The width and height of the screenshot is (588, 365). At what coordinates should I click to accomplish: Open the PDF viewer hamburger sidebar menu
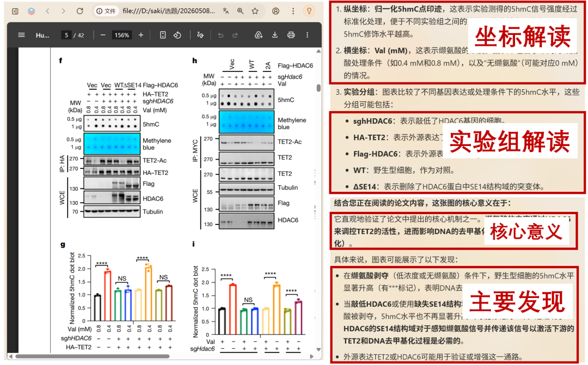tap(21, 35)
